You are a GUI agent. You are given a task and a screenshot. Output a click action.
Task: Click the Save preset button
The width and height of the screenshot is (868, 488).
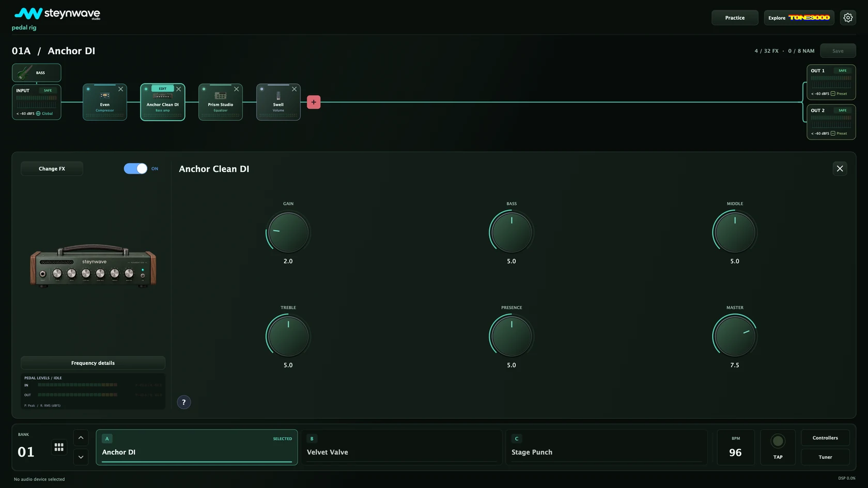tap(838, 51)
